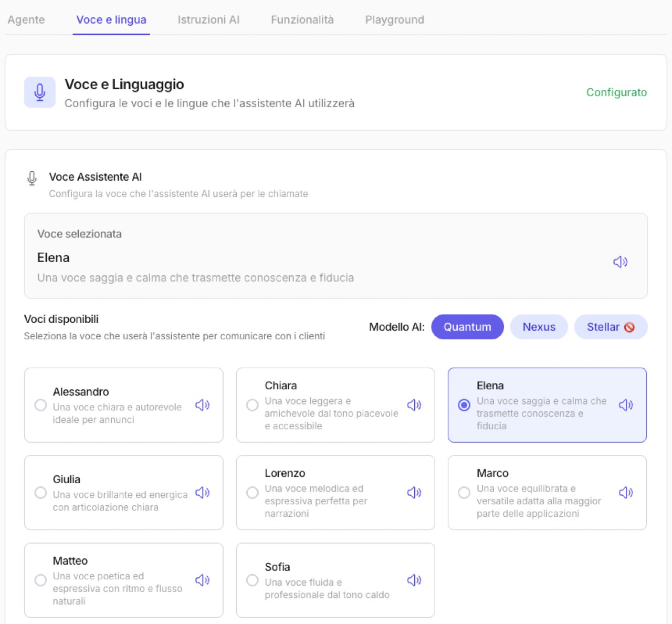Play the Elena card speaker preview
The image size is (672, 624).
(x=625, y=405)
